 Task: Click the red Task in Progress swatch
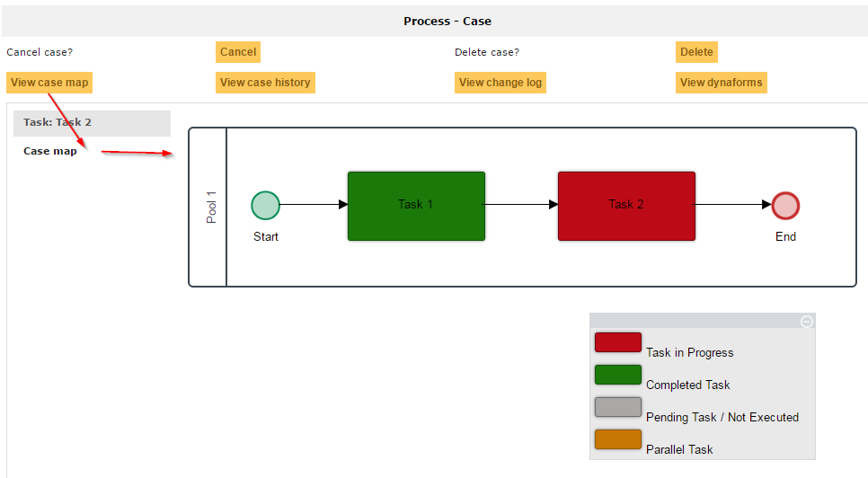point(617,342)
